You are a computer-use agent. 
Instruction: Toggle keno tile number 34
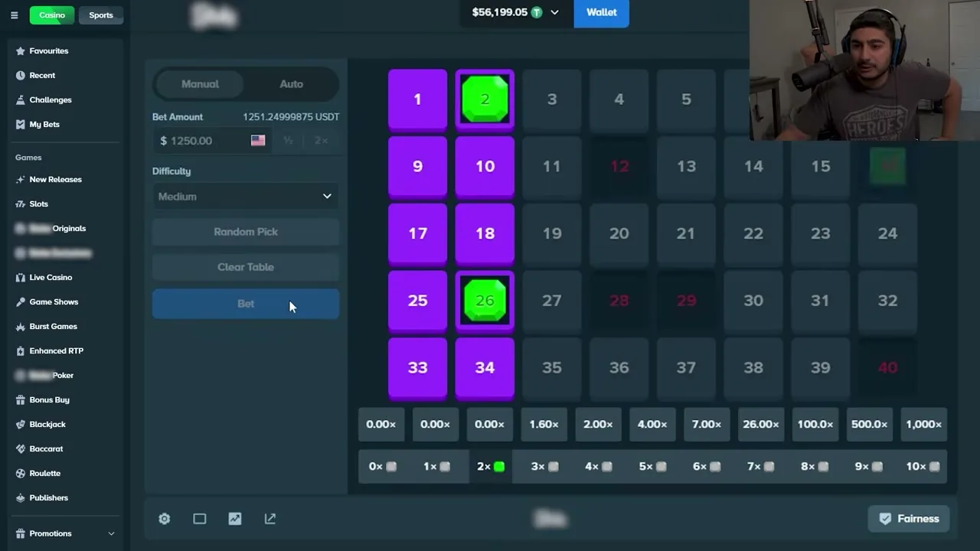[x=485, y=367]
